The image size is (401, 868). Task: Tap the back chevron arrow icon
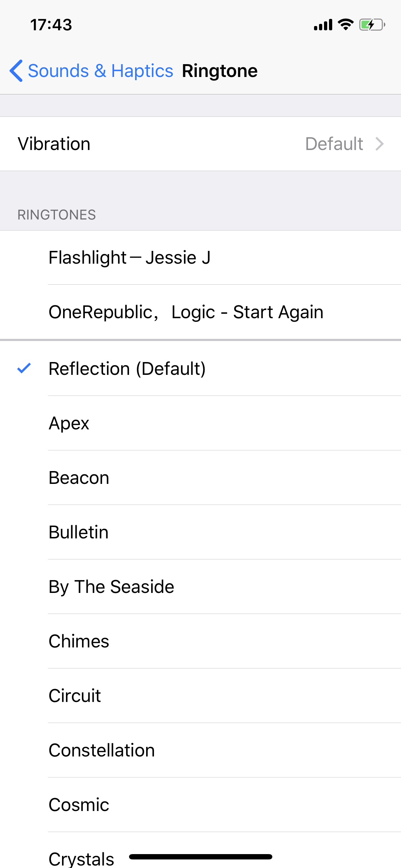click(16, 71)
